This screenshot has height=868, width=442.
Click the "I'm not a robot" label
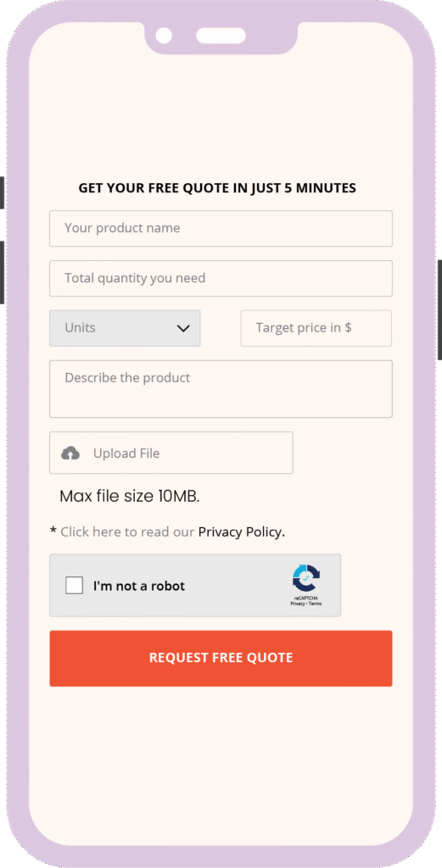click(x=139, y=586)
